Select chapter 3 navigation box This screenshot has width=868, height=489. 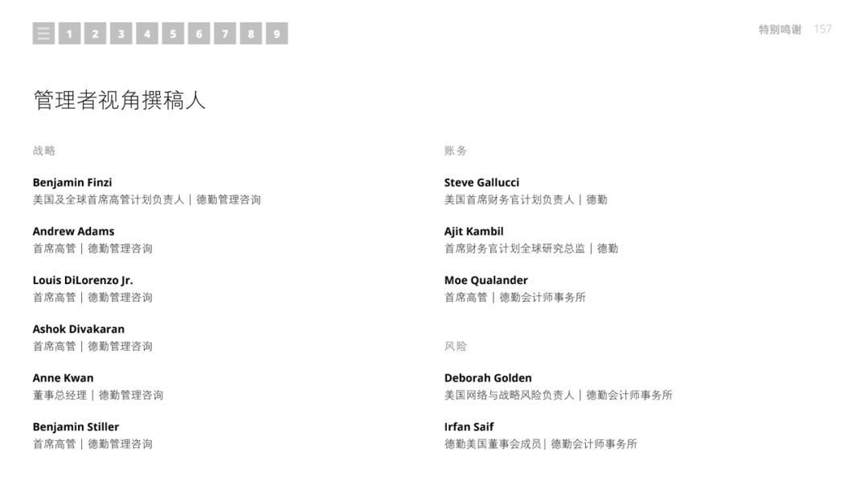coord(121,33)
